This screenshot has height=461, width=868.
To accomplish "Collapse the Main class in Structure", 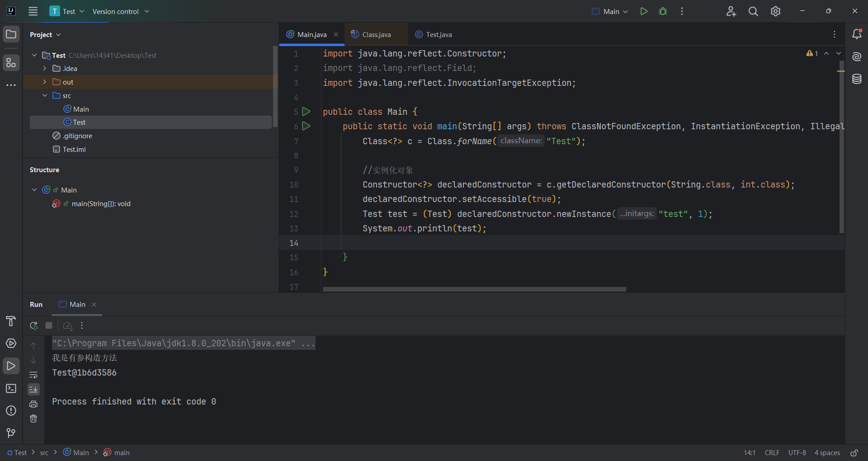I will (x=34, y=190).
